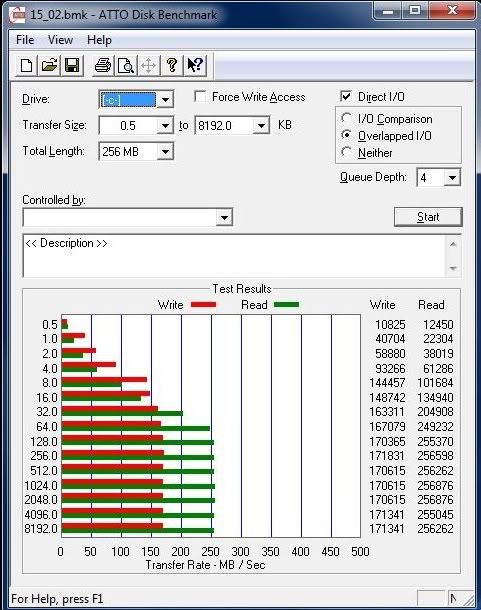This screenshot has height=610, width=481.
Task: Open the File menu
Action: click(25, 40)
